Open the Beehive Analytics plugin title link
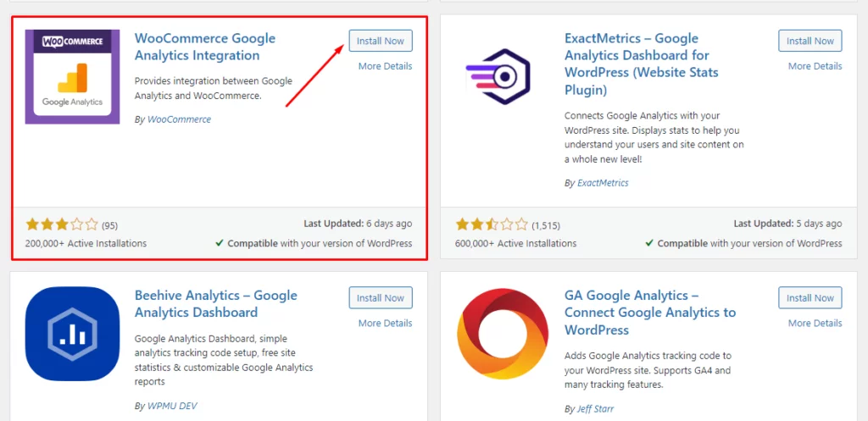 coord(215,304)
